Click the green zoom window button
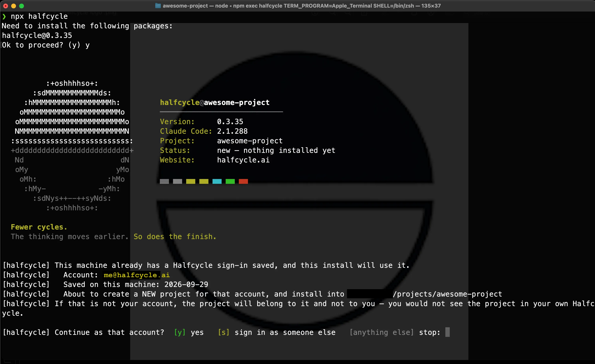 [22, 6]
